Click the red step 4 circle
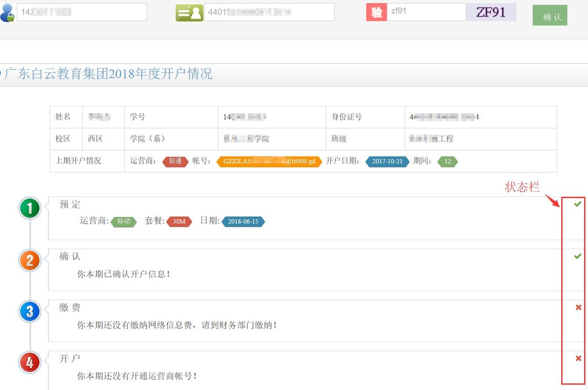The height and width of the screenshot is (390, 588). [x=29, y=363]
